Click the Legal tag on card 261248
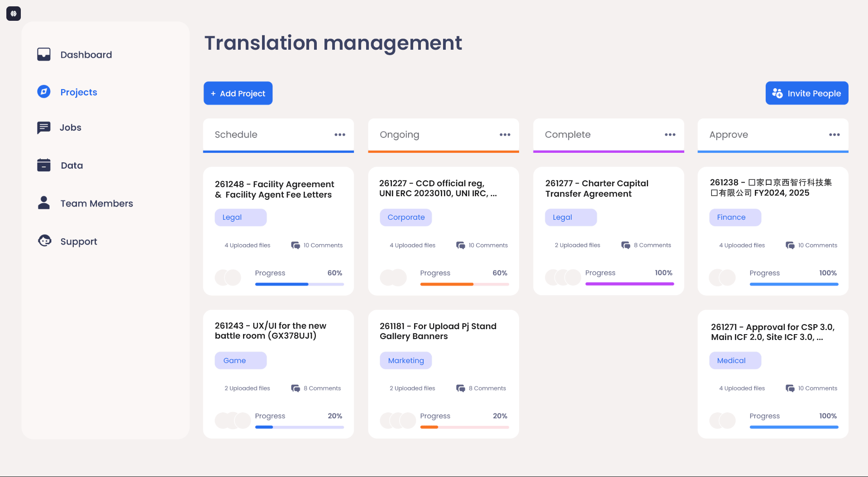This screenshot has width=868, height=477. (241, 217)
